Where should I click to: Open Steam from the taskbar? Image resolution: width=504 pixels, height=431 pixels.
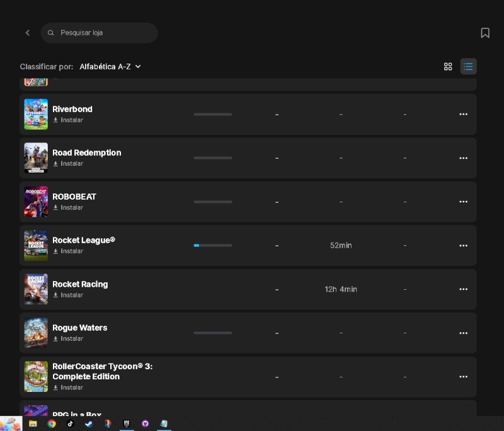[89, 423]
